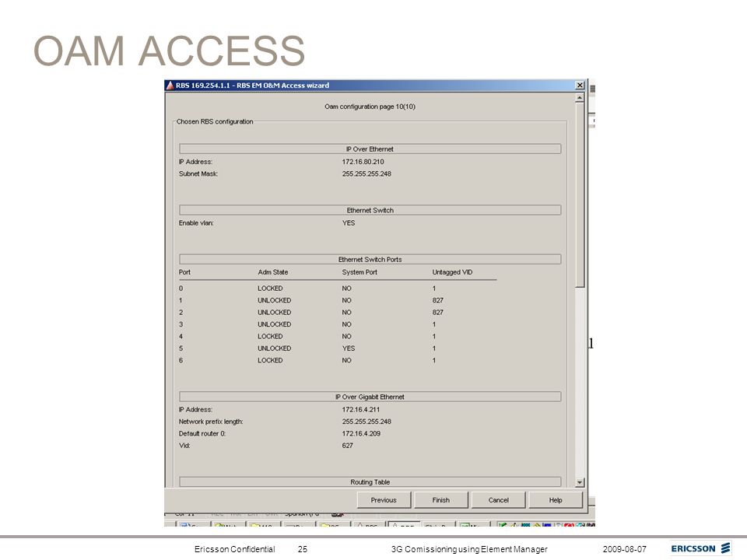Click the 'System Port' column header
The image size is (747, 560).
(359, 272)
